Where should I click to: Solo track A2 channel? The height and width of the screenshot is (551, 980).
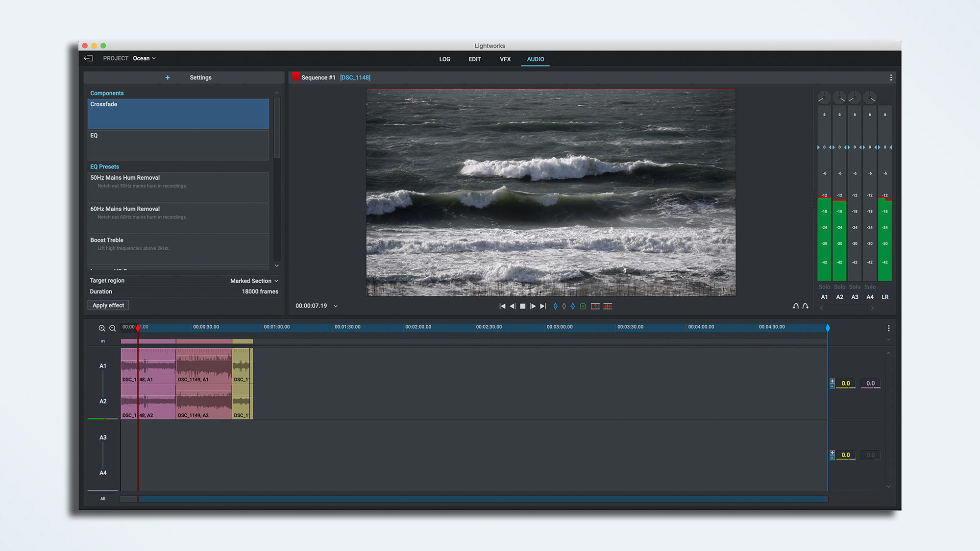pos(839,287)
